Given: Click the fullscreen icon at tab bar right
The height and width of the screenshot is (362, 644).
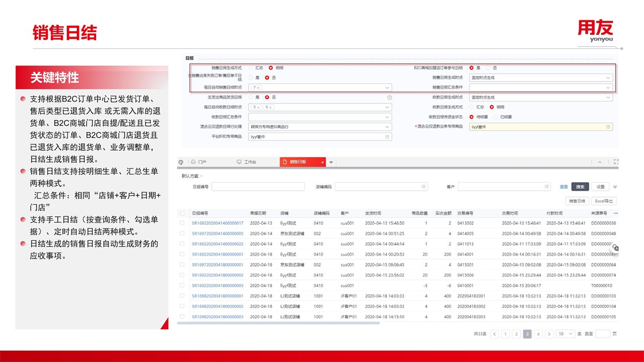Looking at the screenshot, I should [616, 162].
